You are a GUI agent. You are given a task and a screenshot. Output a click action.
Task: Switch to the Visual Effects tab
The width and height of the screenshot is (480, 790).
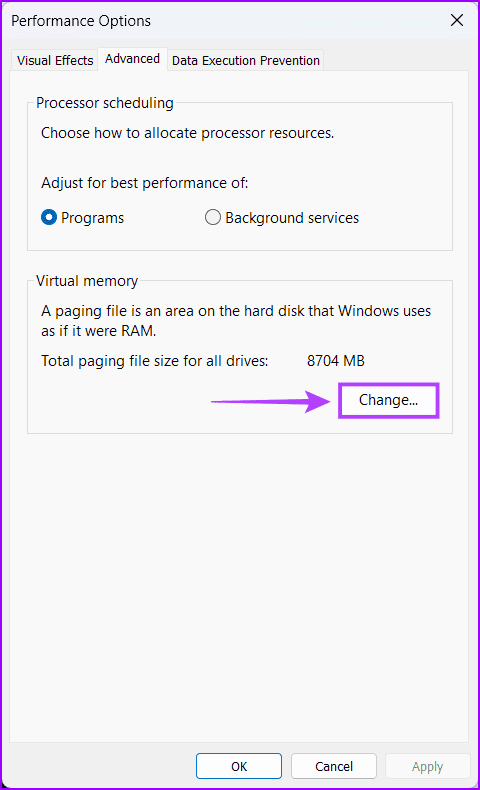click(x=55, y=60)
